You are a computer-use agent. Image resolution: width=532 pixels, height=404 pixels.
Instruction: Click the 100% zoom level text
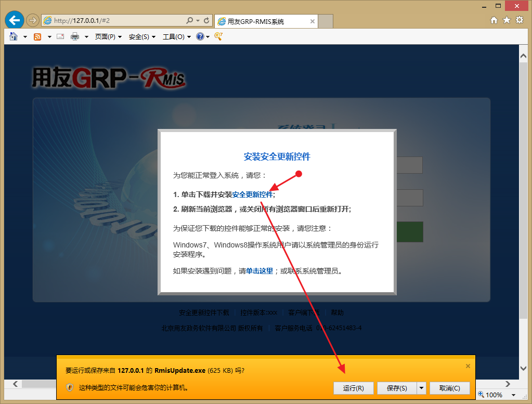coord(494,395)
